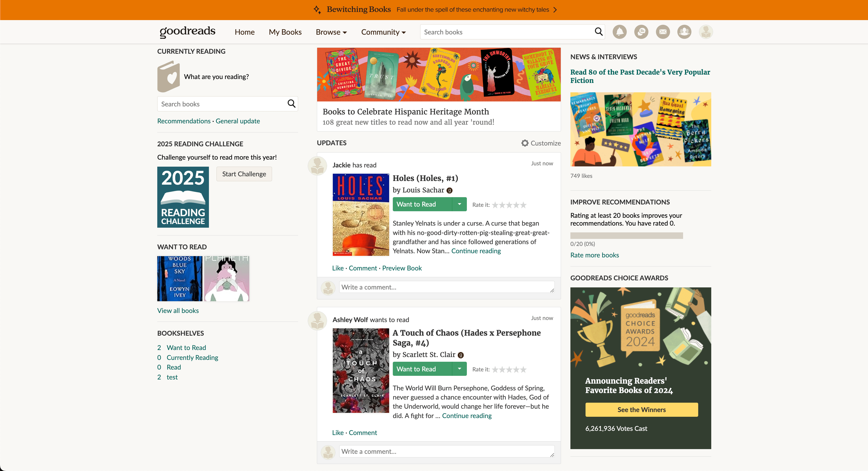
Task: Open the notifications bell icon
Action: tap(619, 32)
